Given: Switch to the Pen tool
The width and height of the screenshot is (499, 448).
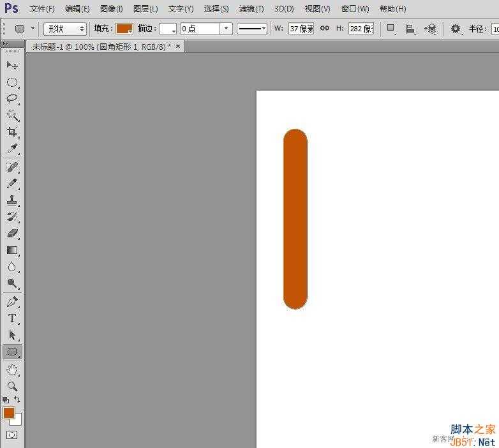Looking at the screenshot, I should pyautogui.click(x=12, y=301).
